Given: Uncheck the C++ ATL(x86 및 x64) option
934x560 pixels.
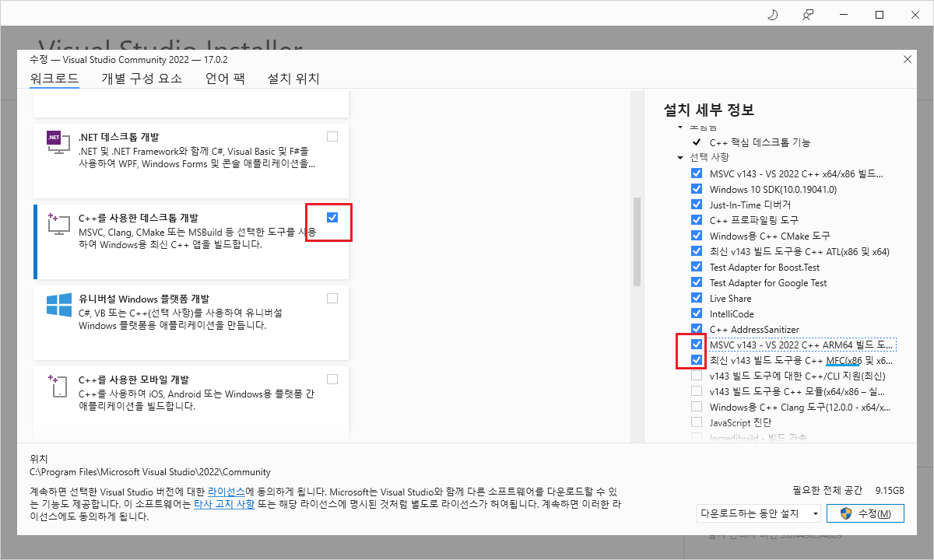Looking at the screenshot, I should [697, 251].
